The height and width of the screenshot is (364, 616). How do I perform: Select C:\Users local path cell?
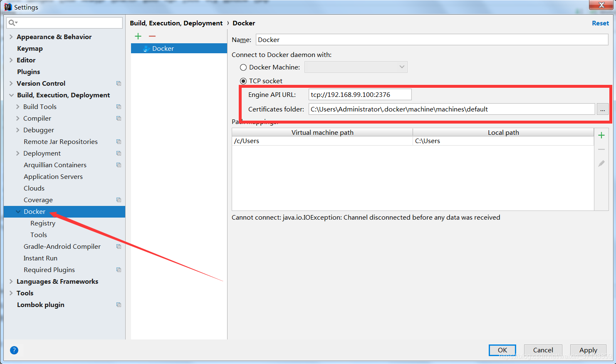[503, 141]
